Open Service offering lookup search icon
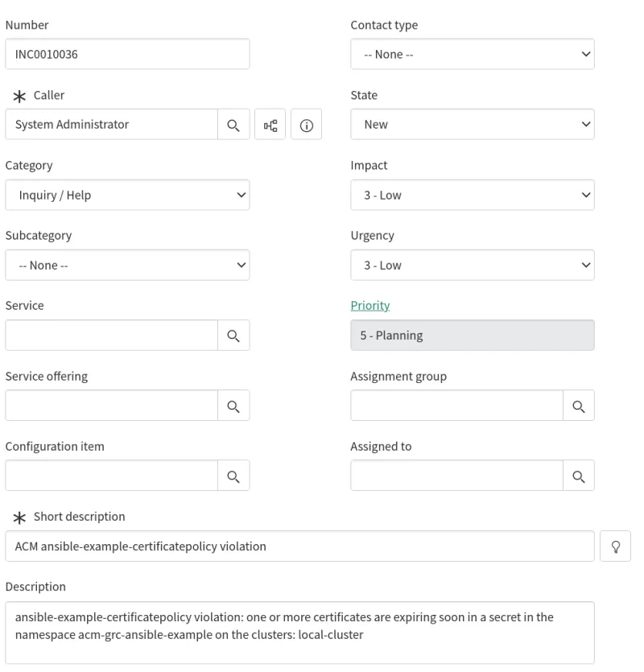 [x=233, y=406]
